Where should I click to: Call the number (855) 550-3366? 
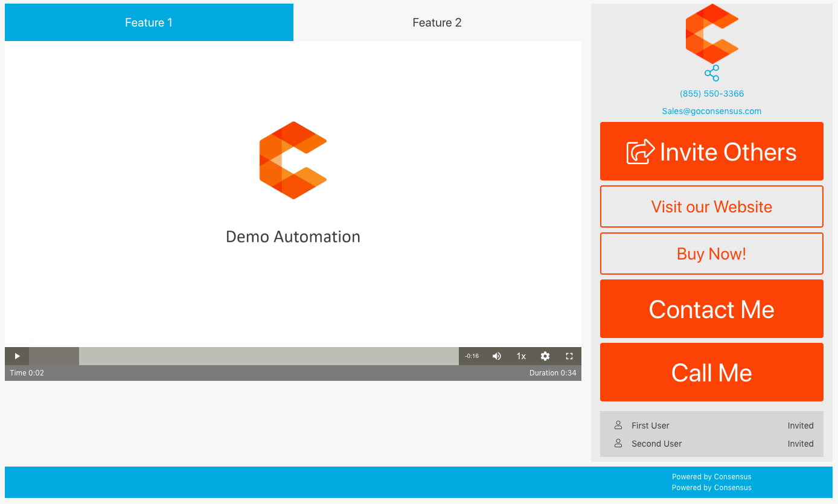[711, 94]
